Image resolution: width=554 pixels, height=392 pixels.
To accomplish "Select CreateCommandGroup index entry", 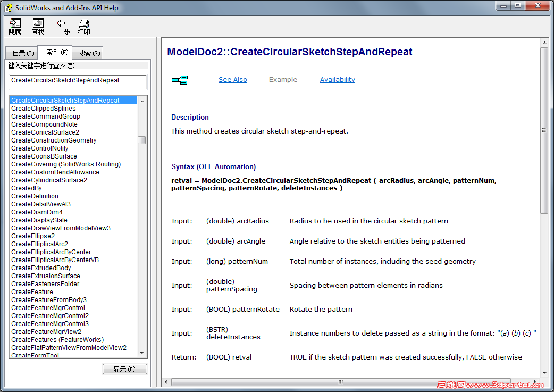I will pos(46,116).
